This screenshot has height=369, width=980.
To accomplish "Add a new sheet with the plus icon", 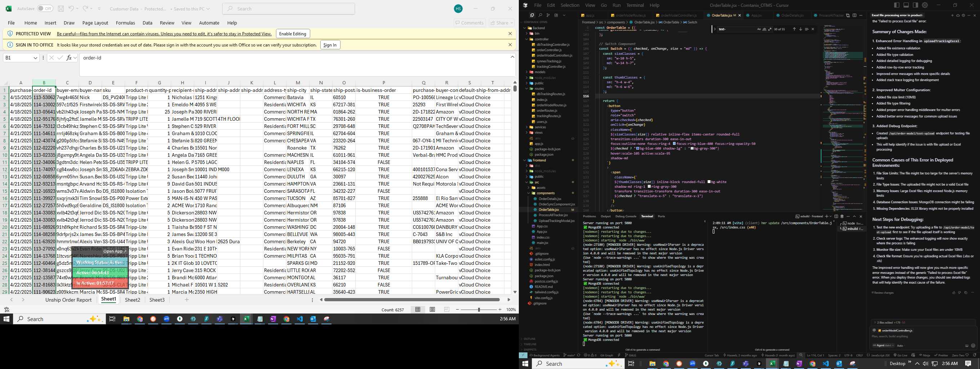I will pos(187,300).
